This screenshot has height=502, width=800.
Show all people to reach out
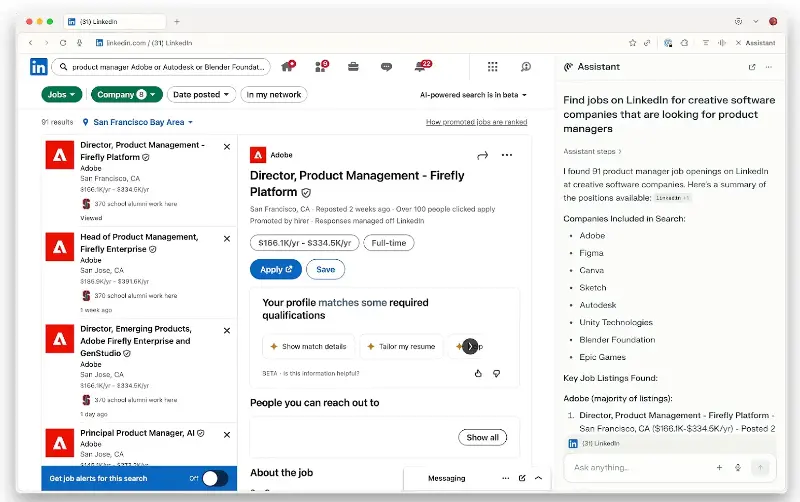[482, 437]
